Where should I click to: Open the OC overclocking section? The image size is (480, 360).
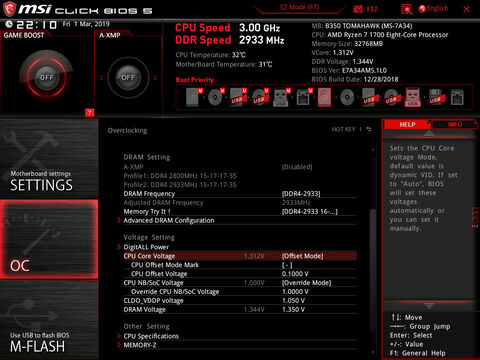click(x=49, y=239)
